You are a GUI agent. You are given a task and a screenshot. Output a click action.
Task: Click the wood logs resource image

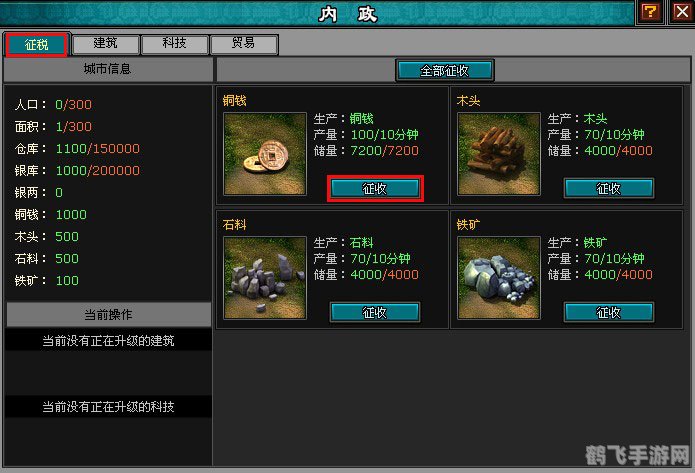pos(499,153)
